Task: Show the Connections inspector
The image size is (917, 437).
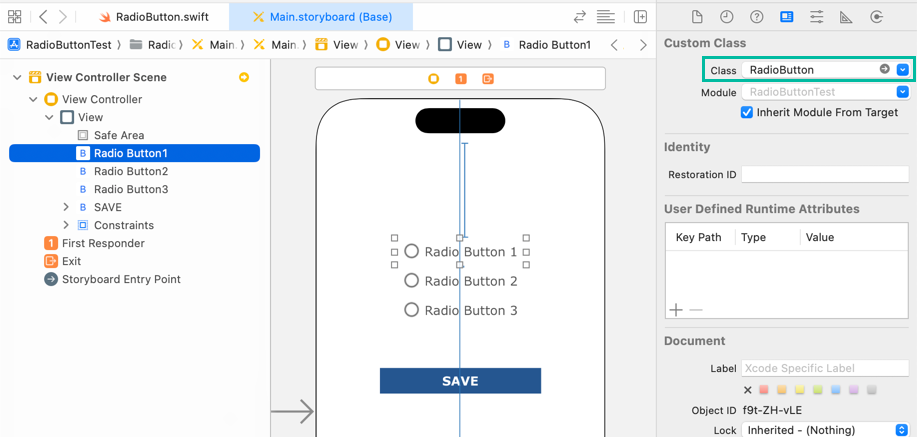Action: pyautogui.click(x=876, y=17)
